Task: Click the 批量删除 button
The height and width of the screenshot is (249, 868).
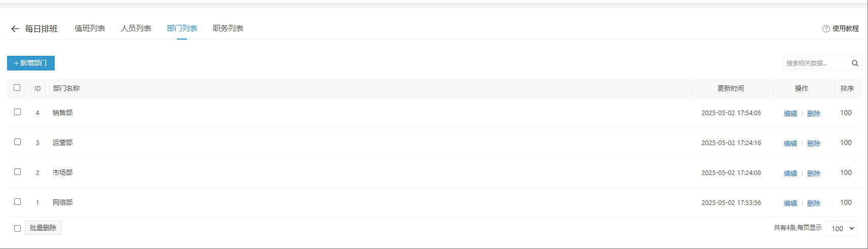Action: point(43,228)
